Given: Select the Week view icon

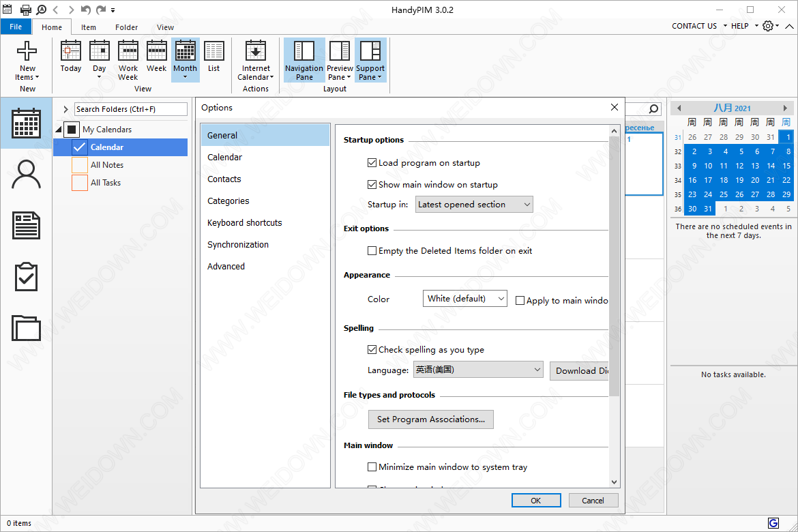Looking at the screenshot, I should [x=157, y=51].
